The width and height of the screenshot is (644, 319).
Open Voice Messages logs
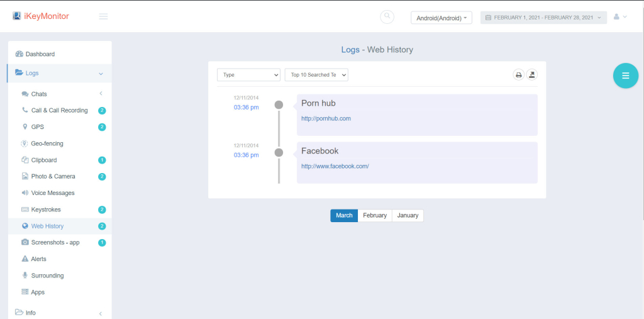click(53, 193)
